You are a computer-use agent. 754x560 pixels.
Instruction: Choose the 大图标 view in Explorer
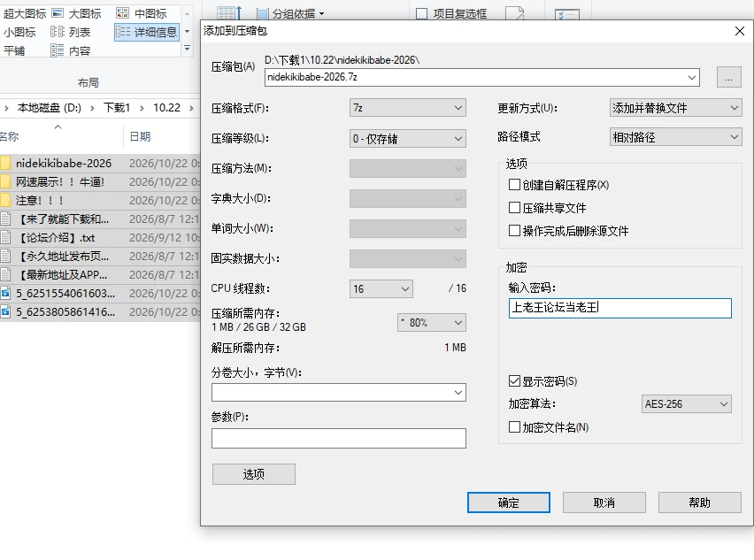tap(76, 14)
